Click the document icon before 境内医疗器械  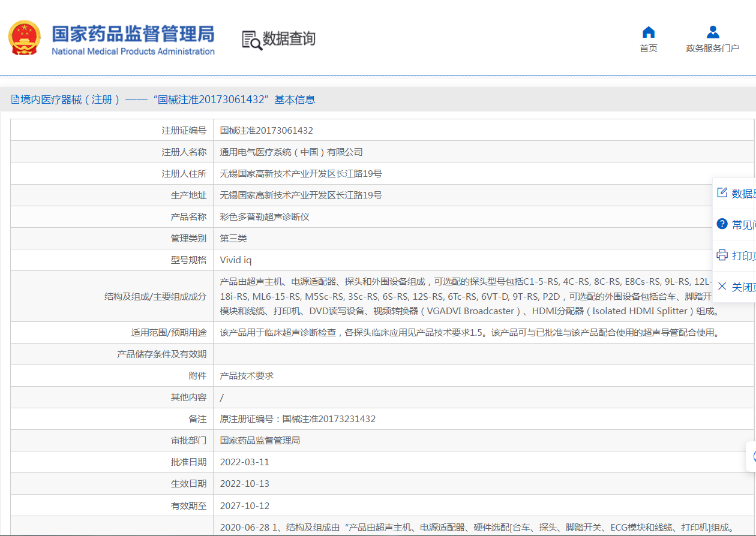point(15,100)
